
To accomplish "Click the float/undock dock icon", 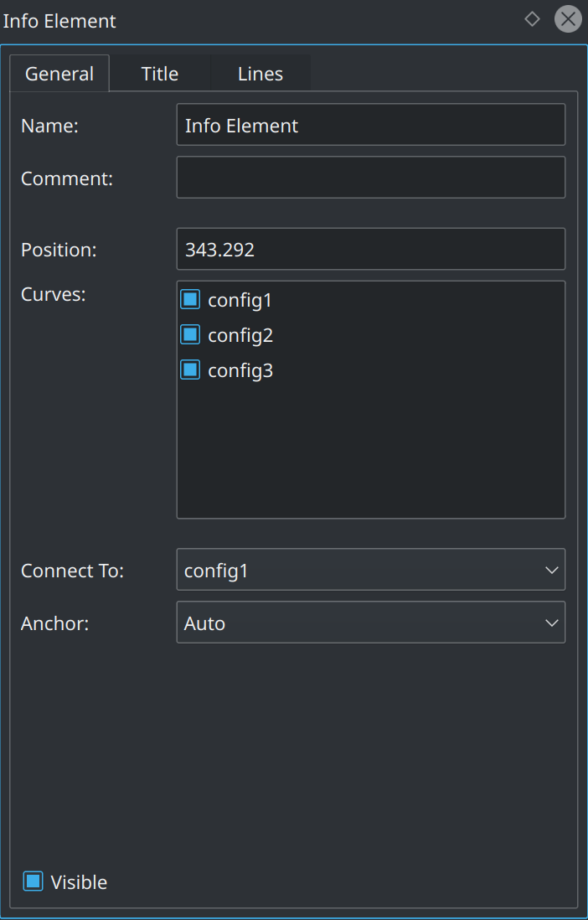I will coord(533,18).
